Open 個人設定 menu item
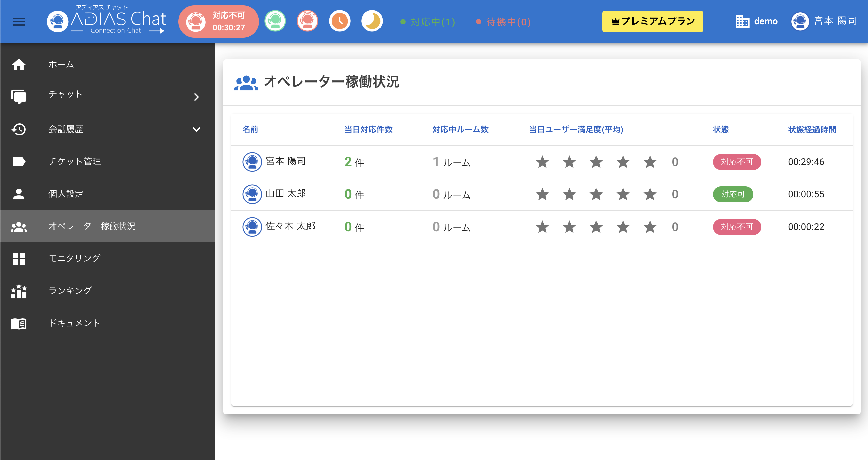Screen dimensions: 868x460 [66, 194]
